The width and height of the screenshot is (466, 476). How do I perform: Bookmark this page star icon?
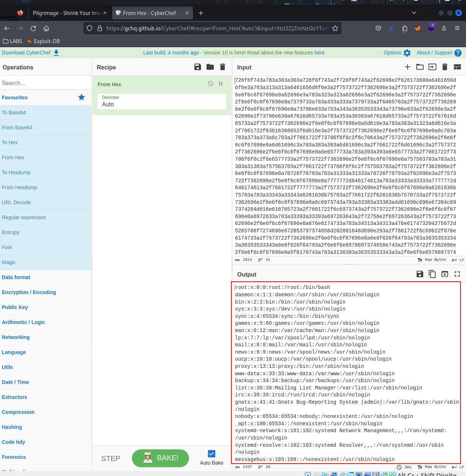[335, 28]
